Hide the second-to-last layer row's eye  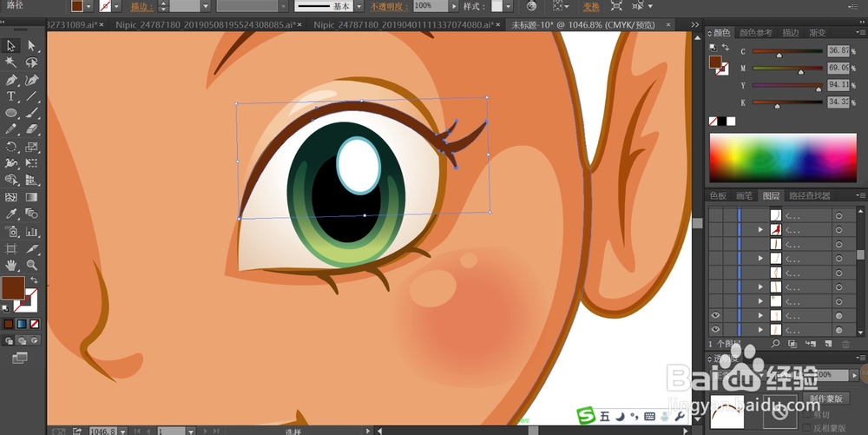715,315
